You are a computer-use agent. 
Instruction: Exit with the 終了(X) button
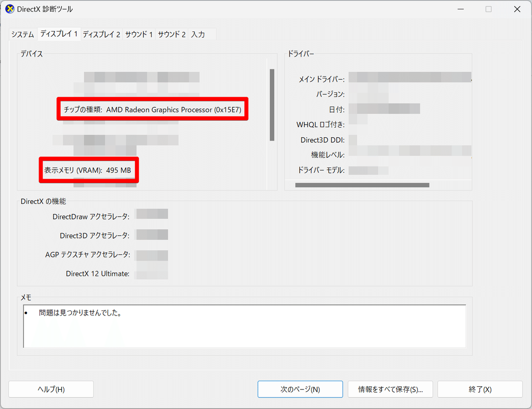[x=480, y=390]
